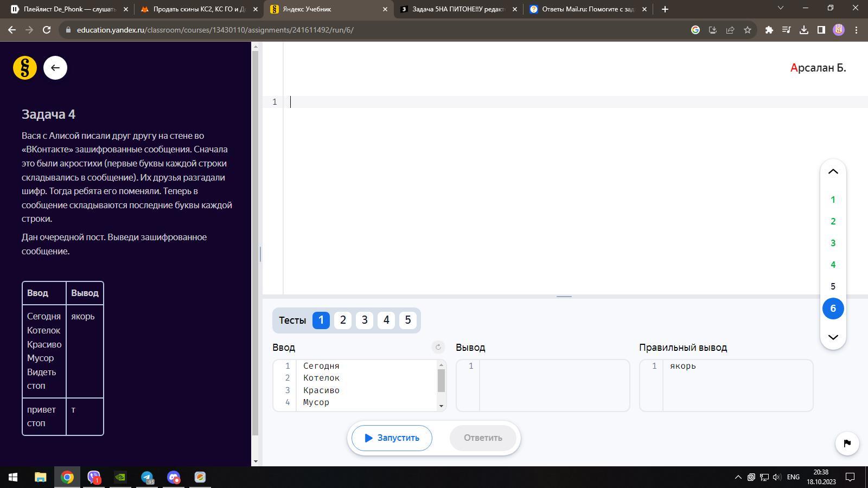Image resolution: width=868 pixels, height=488 pixels.
Task: Open Telegram from the taskbar
Action: point(147,477)
